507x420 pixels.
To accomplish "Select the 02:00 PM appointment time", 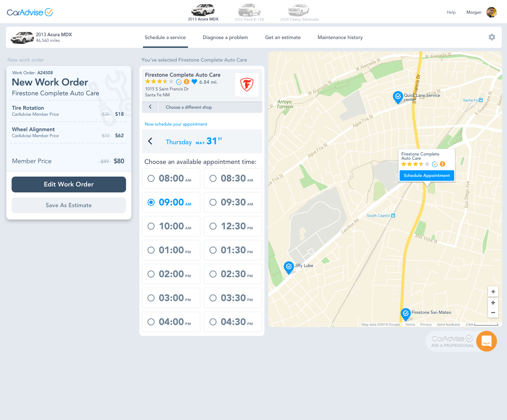I will click(x=171, y=274).
